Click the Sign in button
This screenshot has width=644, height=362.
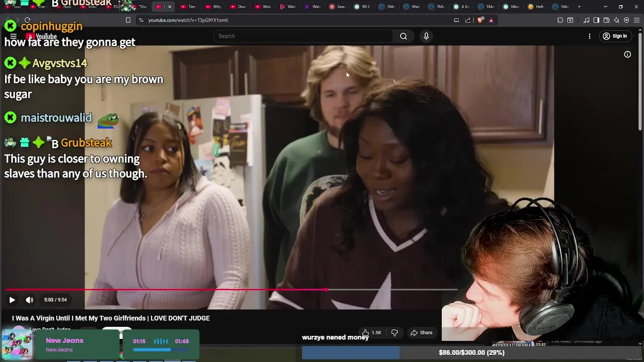click(x=615, y=36)
